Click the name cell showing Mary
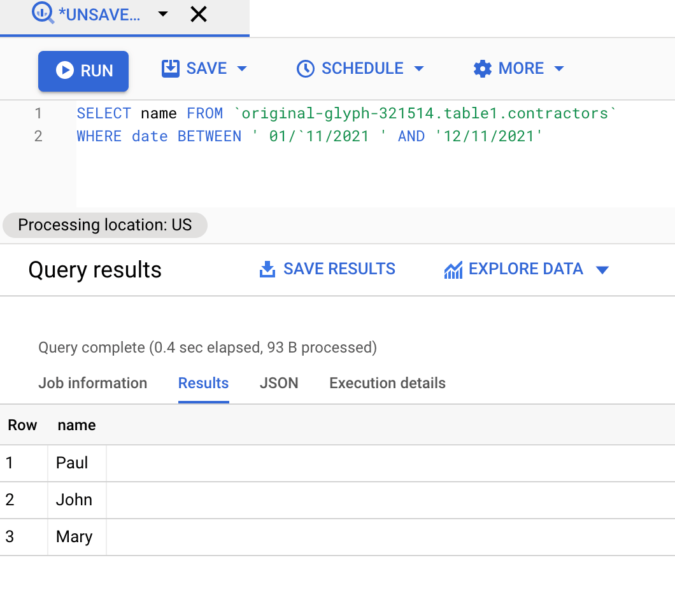Image resolution: width=675 pixels, height=616 pixels. (76, 536)
